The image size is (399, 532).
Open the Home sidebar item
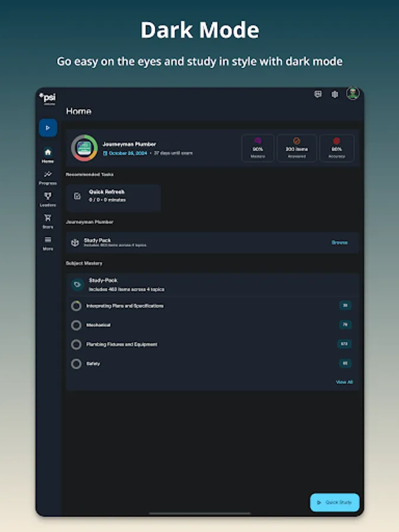pyautogui.click(x=48, y=155)
